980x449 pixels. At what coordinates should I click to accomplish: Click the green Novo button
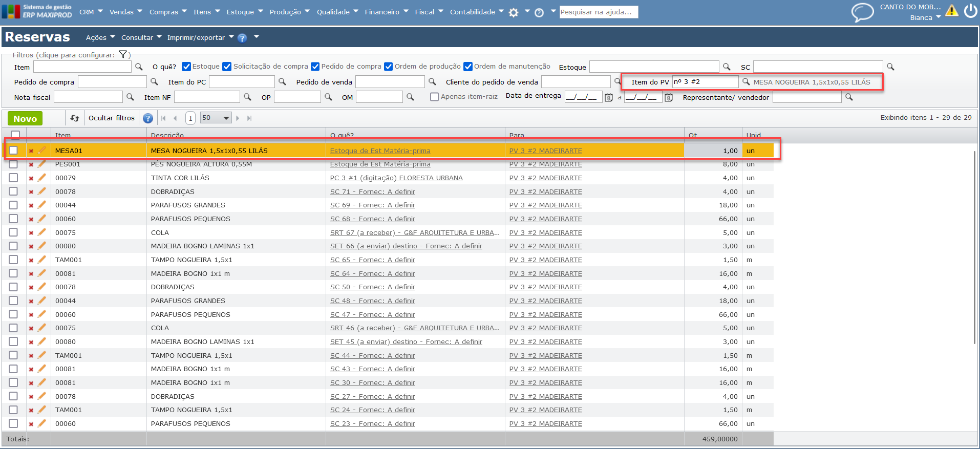point(25,118)
